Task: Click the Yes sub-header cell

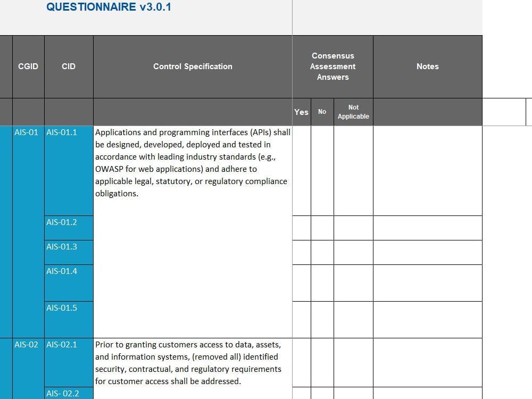Action: (x=301, y=112)
